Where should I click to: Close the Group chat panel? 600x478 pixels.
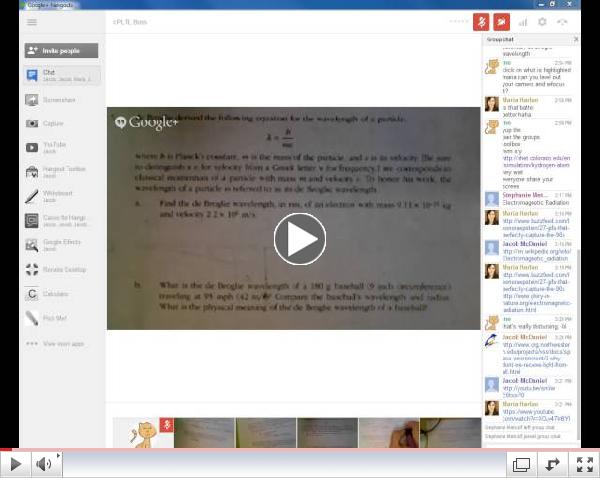[x=575, y=39]
